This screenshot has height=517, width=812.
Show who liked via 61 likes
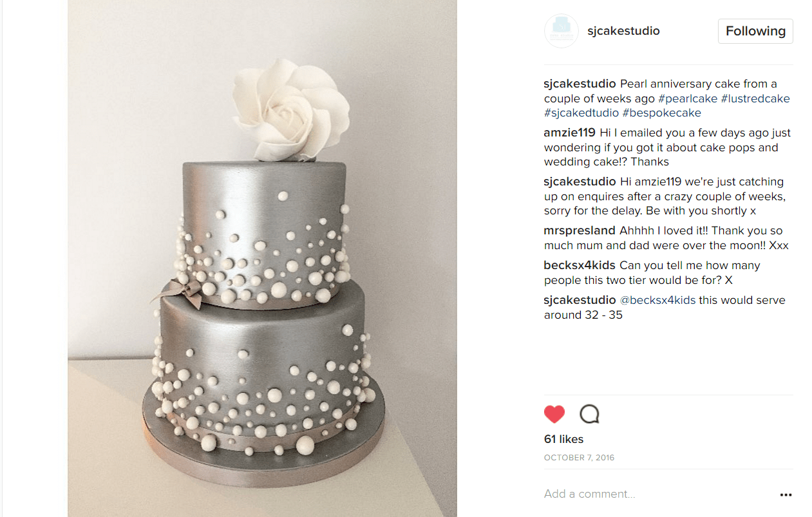tap(563, 439)
